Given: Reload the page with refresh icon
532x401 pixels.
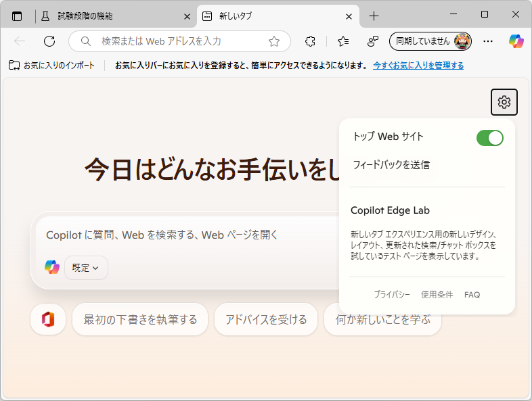Looking at the screenshot, I should tap(49, 41).
